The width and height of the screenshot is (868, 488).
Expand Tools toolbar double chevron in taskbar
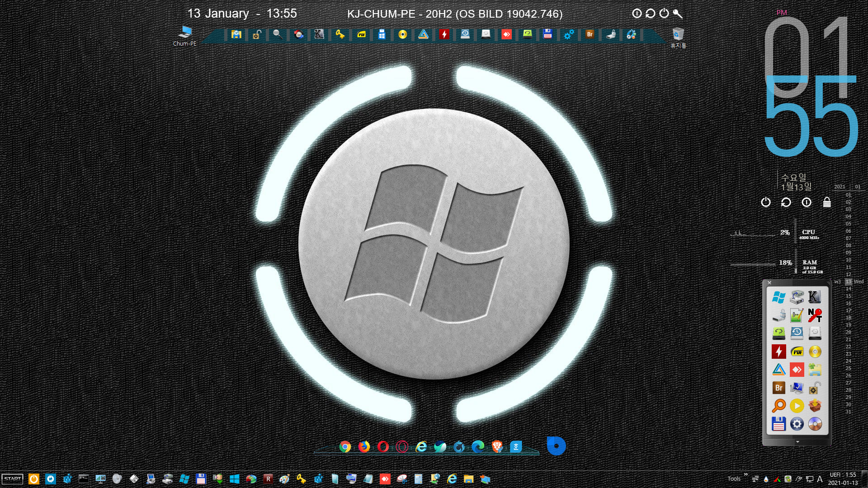(x=745, y=474)
